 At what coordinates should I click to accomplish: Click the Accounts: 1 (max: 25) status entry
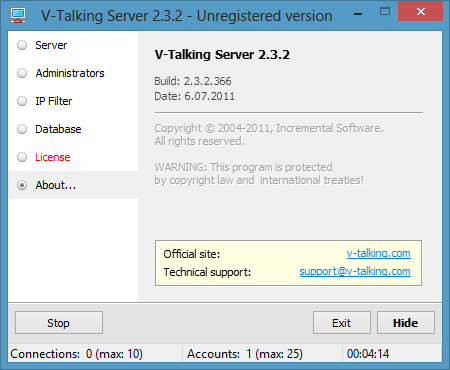(x=245, y=354)
